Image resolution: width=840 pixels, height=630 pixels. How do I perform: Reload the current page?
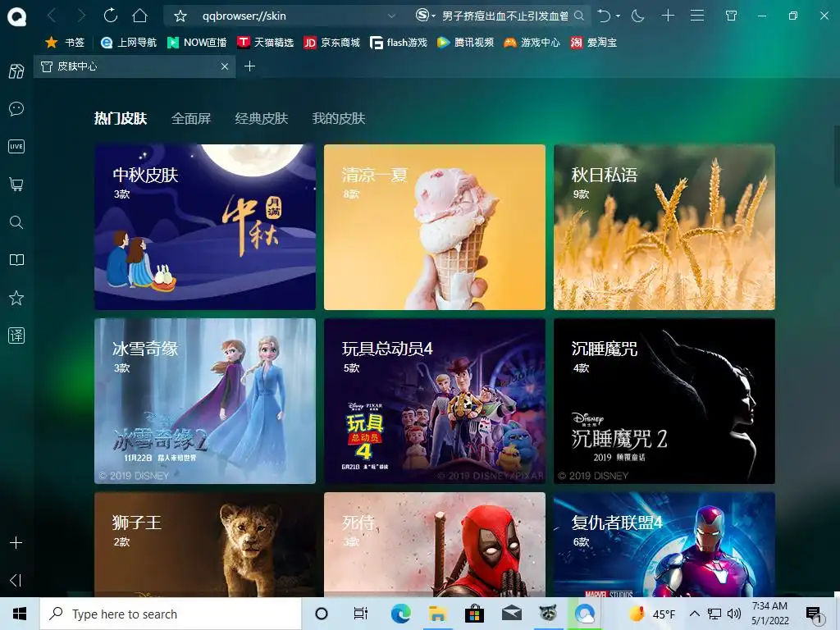(x=111, y=16)
